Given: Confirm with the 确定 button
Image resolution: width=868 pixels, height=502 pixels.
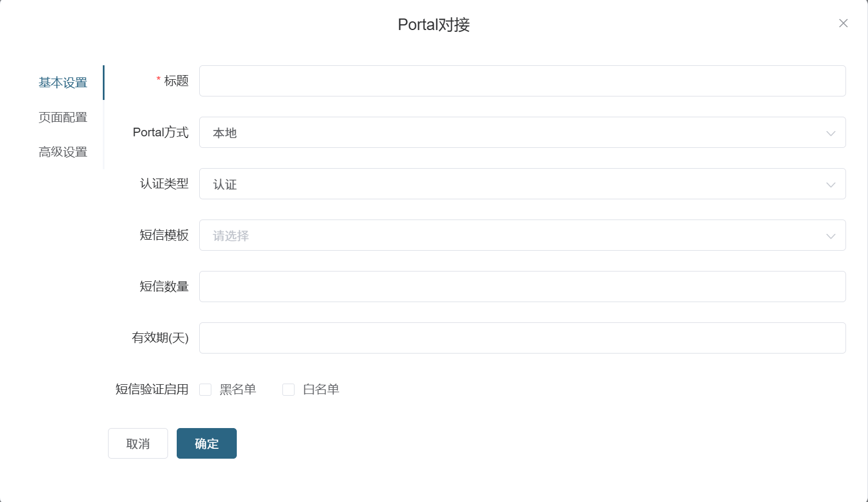Looking at the screenshot, I should pyautogui.click(x=207, y=443).
